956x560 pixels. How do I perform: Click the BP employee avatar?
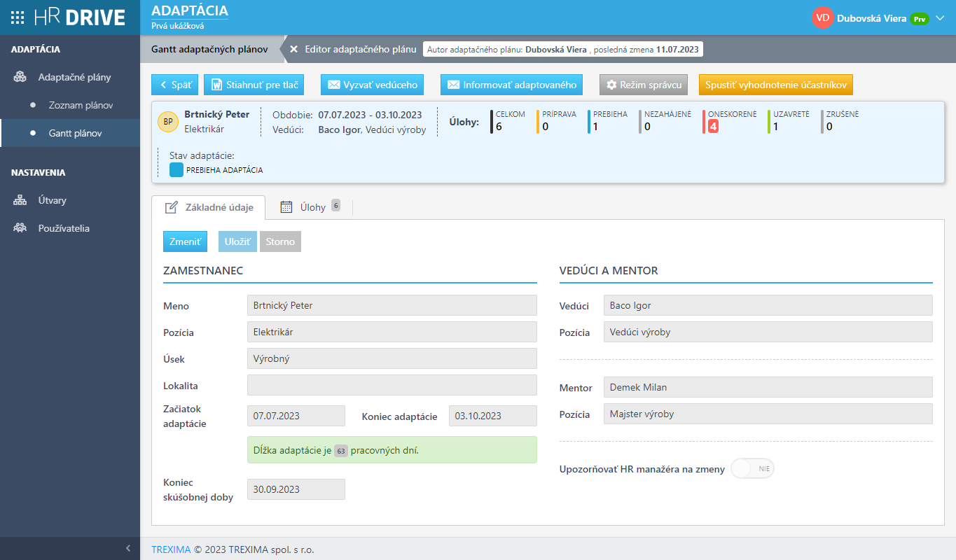coord(168,122)
